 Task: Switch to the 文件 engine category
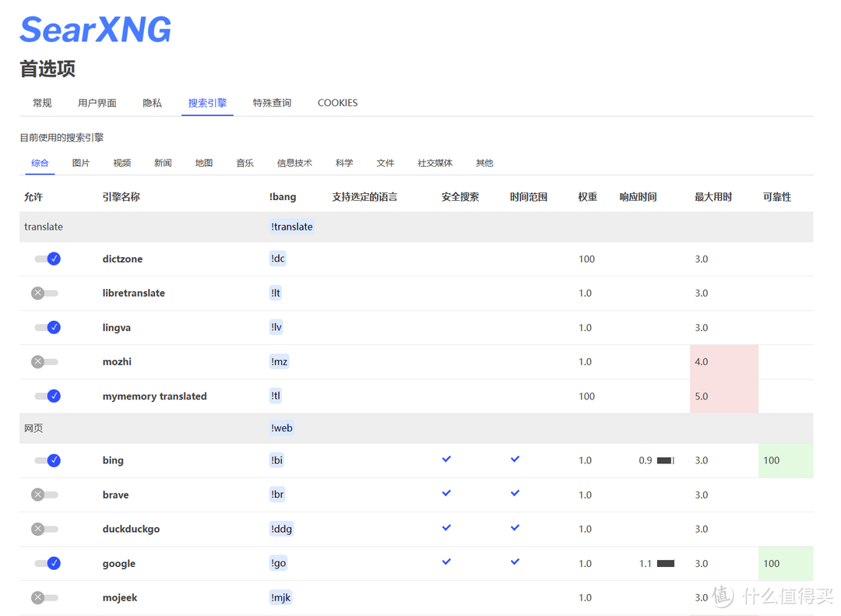385,163
